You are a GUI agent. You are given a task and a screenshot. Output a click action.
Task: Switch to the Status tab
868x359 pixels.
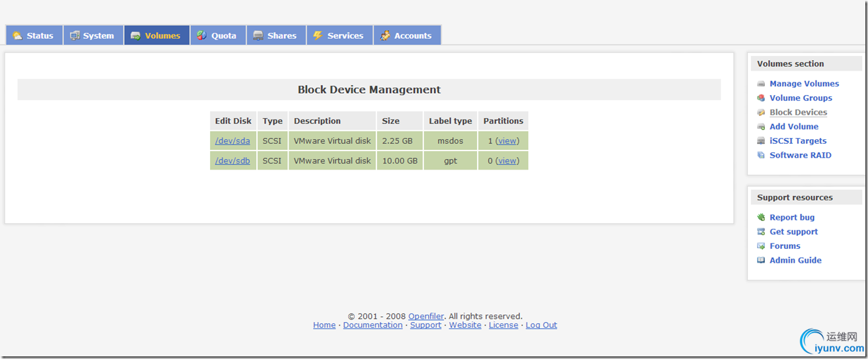34,36
